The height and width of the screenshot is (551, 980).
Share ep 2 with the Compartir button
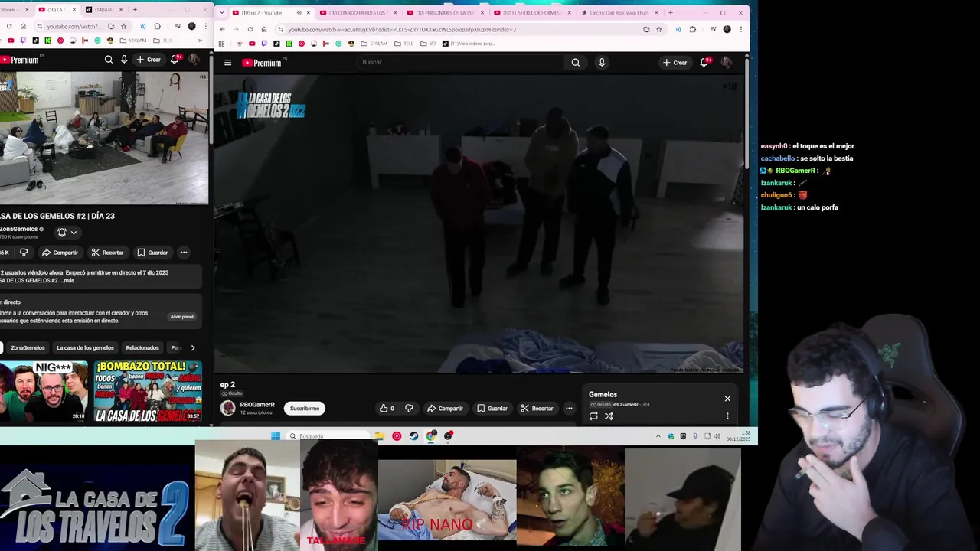(445, 409)
